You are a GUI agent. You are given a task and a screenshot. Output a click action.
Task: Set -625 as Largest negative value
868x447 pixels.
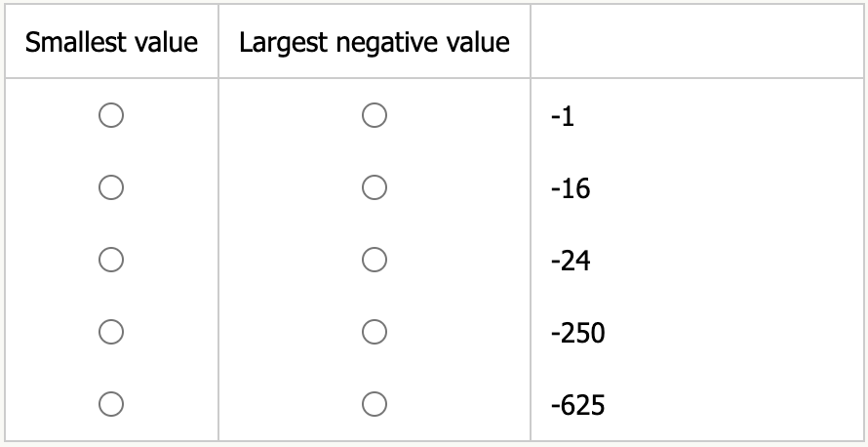coord(375,403)
